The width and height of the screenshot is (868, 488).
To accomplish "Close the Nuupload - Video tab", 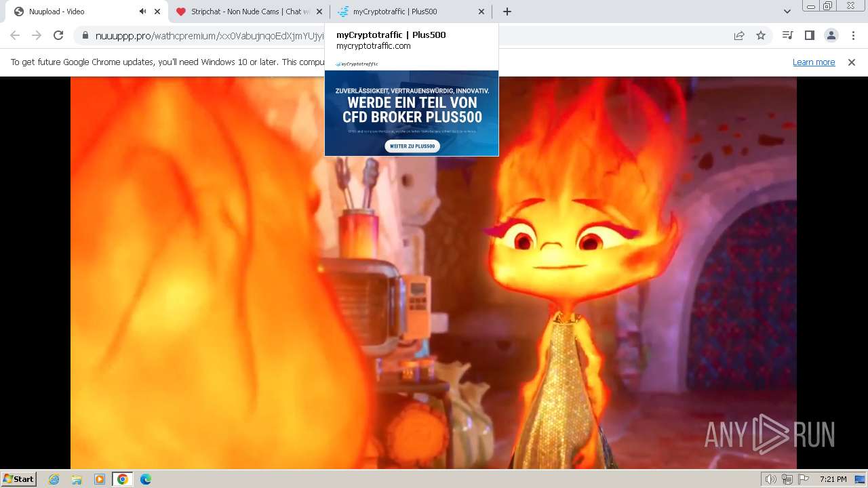I will pyautogui.click(x=157, y=12).
